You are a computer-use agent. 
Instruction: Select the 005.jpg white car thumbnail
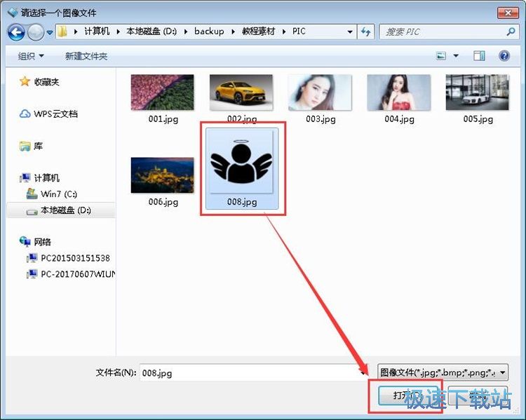coord(478,93)
